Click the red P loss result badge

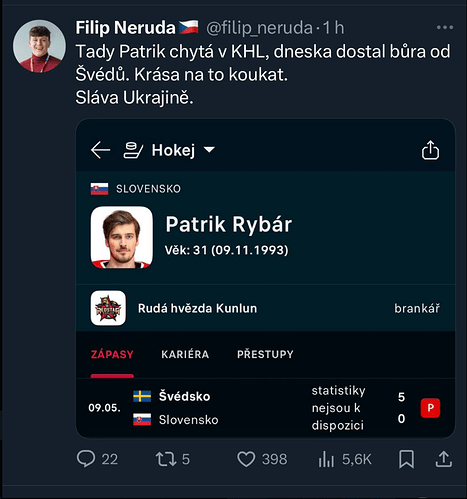[430, 408]
